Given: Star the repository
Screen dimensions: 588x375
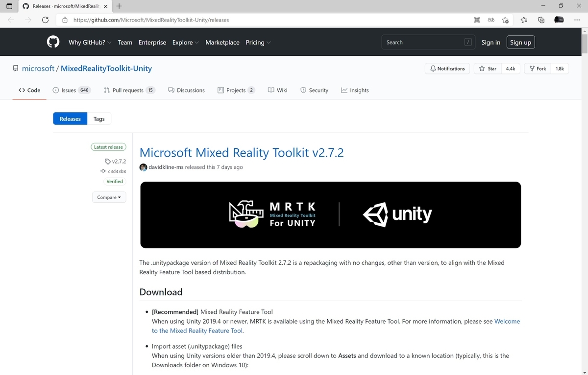Looking at the screenshot, I should point(488,69).
